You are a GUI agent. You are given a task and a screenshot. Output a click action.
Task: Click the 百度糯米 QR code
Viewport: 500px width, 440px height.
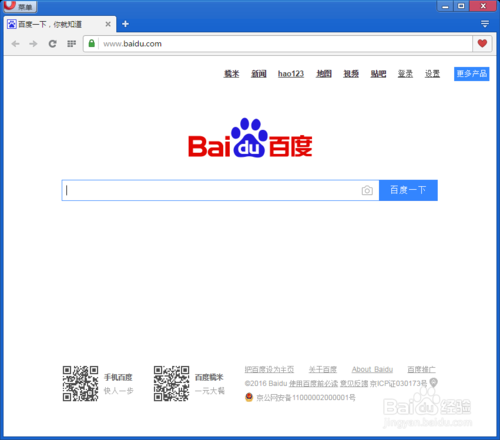pos(171,383)
